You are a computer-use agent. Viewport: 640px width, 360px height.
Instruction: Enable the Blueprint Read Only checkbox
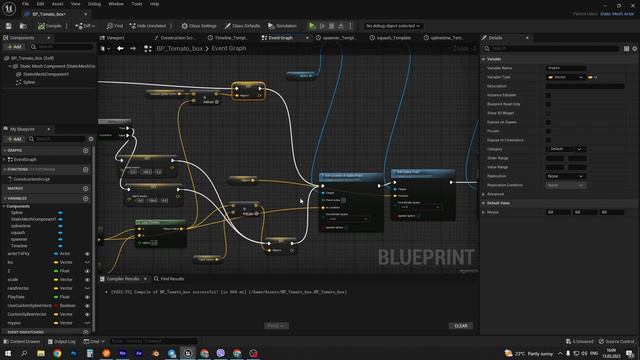[548, 104]
